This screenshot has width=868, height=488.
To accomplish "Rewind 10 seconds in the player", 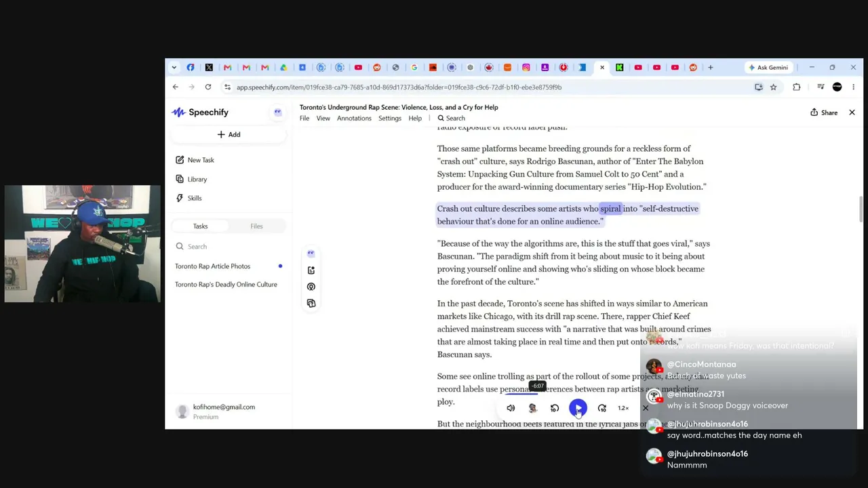I will (555, 408).
